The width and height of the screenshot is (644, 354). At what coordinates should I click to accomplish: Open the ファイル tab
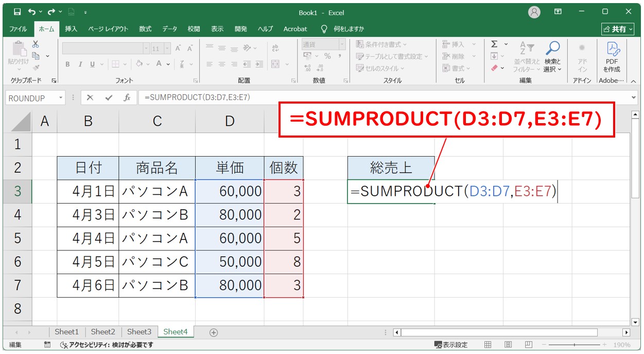pyautogui.click(x=18, y=29)
